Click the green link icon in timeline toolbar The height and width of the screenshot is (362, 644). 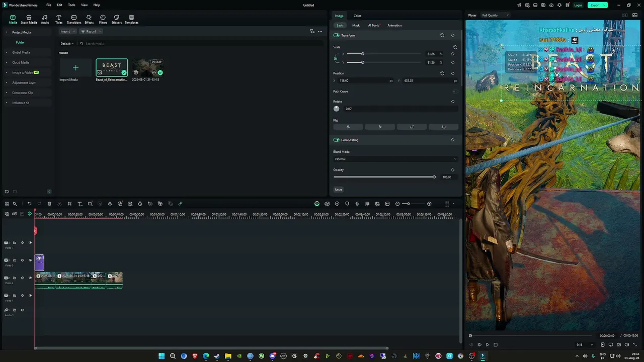180,204
